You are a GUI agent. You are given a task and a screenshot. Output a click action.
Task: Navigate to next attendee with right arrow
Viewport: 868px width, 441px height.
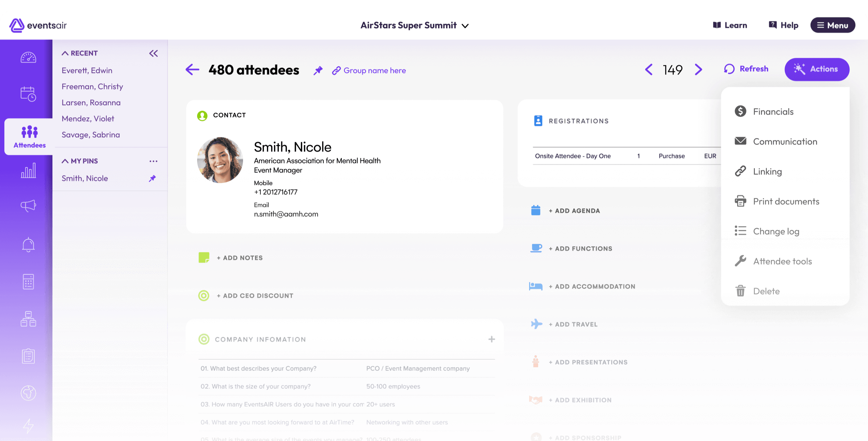point(698,69)
